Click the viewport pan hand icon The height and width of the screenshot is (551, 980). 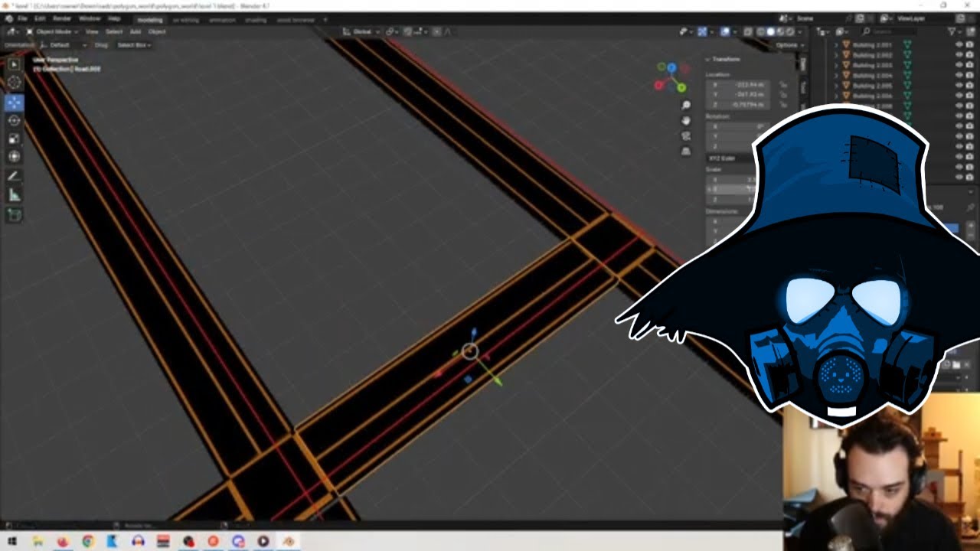click(686, 120)
